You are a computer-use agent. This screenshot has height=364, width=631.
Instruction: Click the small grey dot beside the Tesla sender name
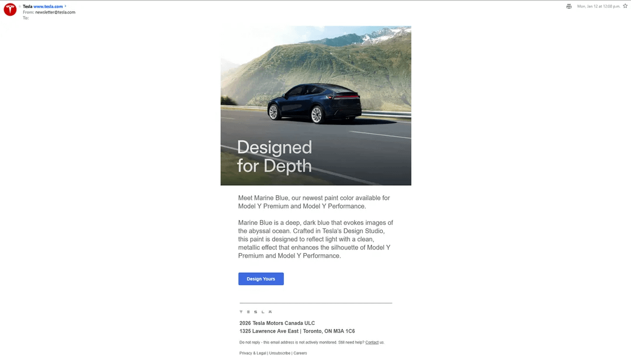20,6
